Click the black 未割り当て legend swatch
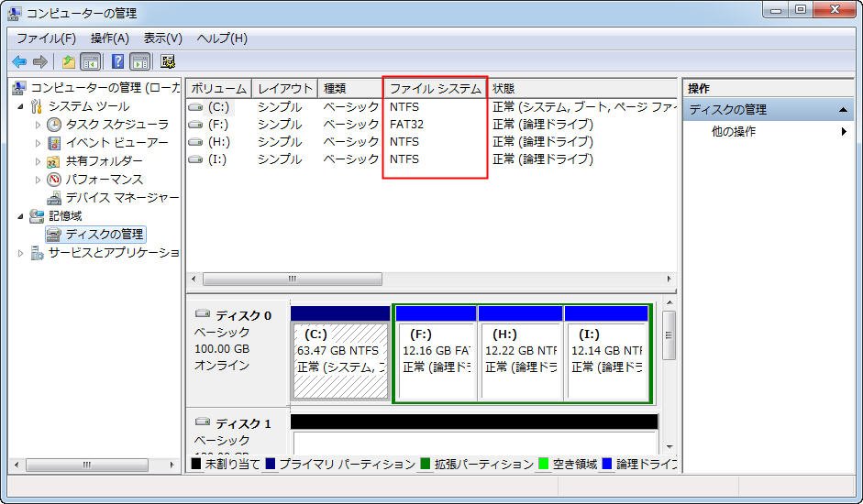The height and width of the screenshot is (504, 863). coord(196,464)
